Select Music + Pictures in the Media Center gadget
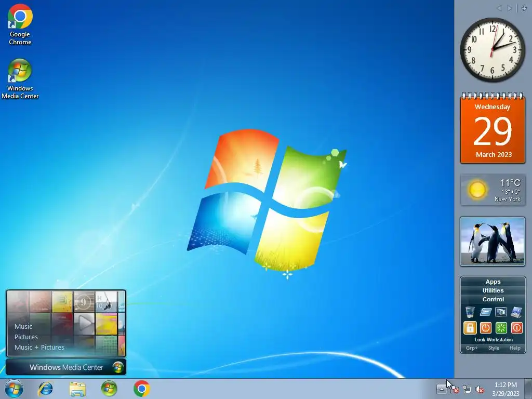This screenshot has width=532, height=399. point(39,347)
